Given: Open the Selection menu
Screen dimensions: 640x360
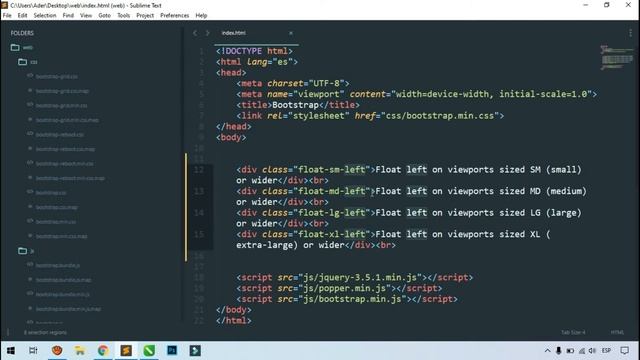Looking at the screenshot, I should (45, 16).
